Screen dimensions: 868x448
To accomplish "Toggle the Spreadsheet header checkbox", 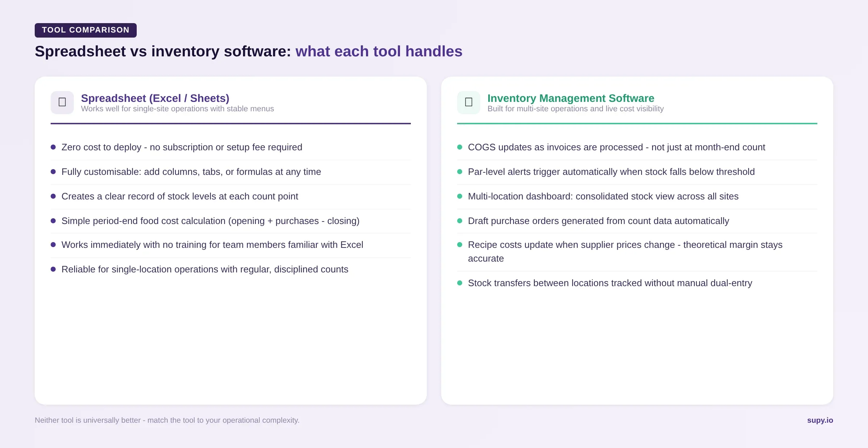I will point(62,102).
